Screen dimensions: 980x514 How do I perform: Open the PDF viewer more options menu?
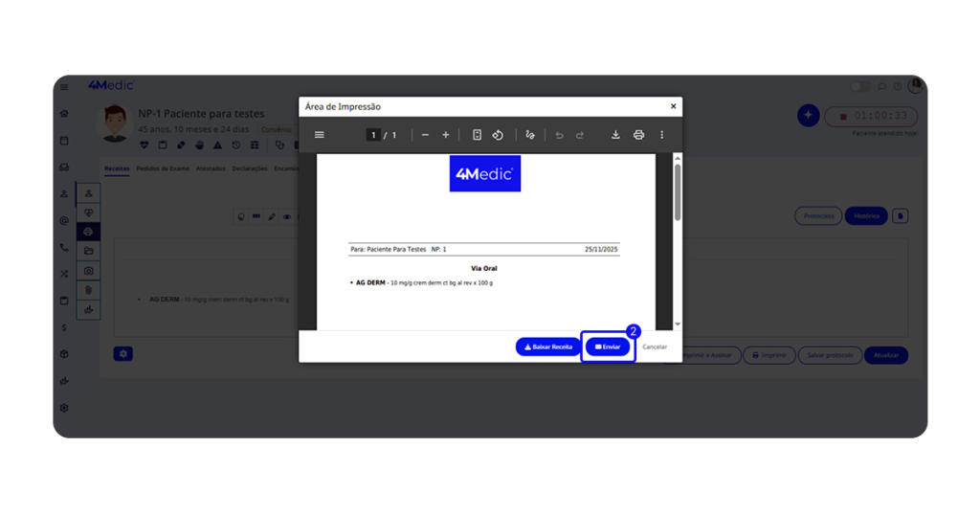661,135
